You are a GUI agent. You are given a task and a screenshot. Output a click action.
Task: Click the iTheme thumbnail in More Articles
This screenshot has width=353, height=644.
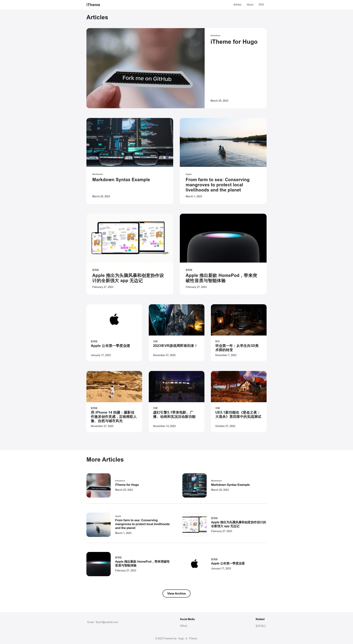point(98,485)
